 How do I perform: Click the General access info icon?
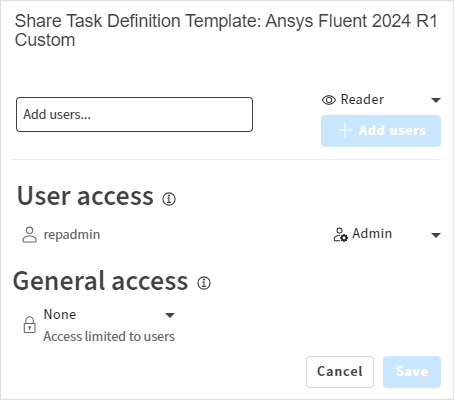[204, 283]
